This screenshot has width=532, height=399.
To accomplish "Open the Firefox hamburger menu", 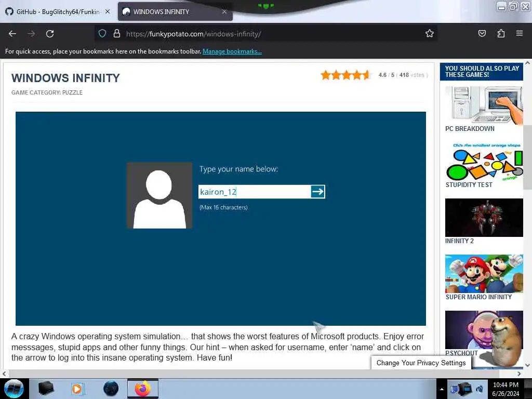I will pos(519,33).
